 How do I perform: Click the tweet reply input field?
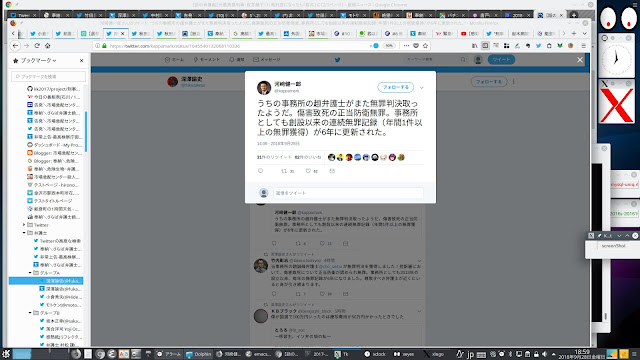[348, 193]
